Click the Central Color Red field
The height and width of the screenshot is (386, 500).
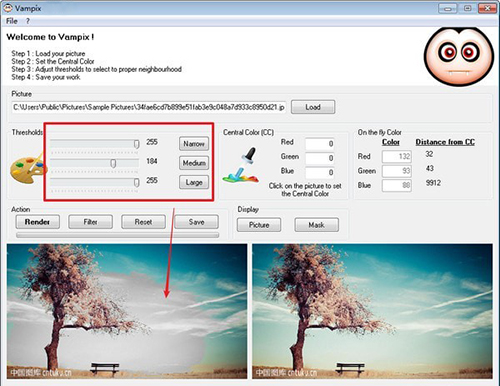320,144
